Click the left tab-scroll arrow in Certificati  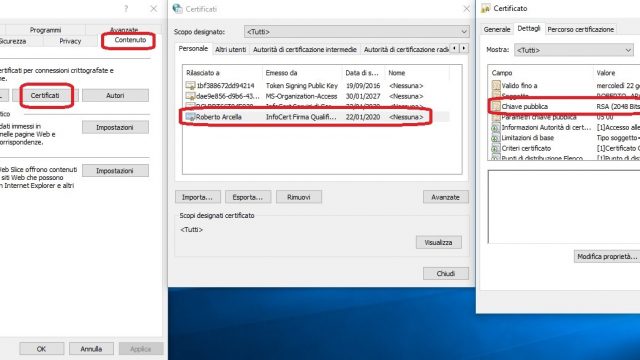tap(454, 49)
